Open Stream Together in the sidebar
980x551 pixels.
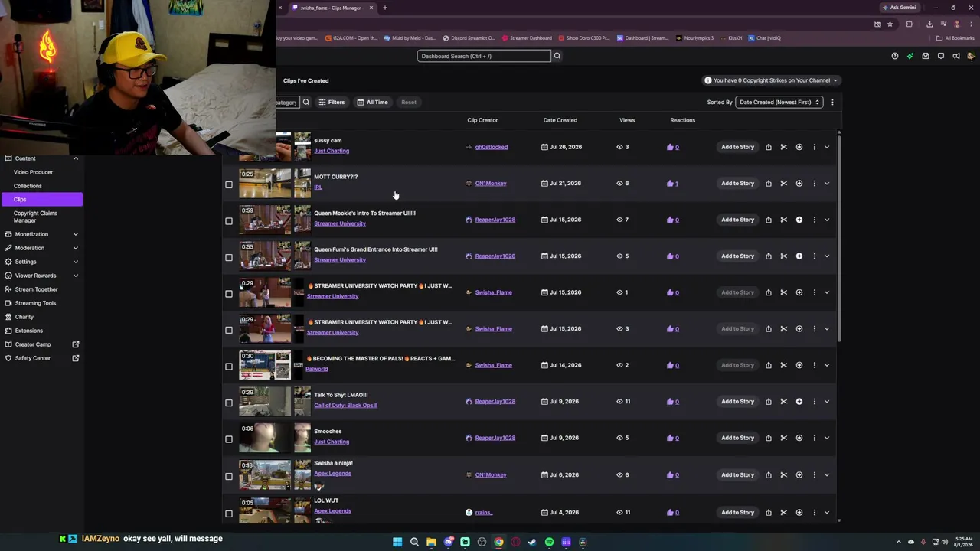(36, 289)
